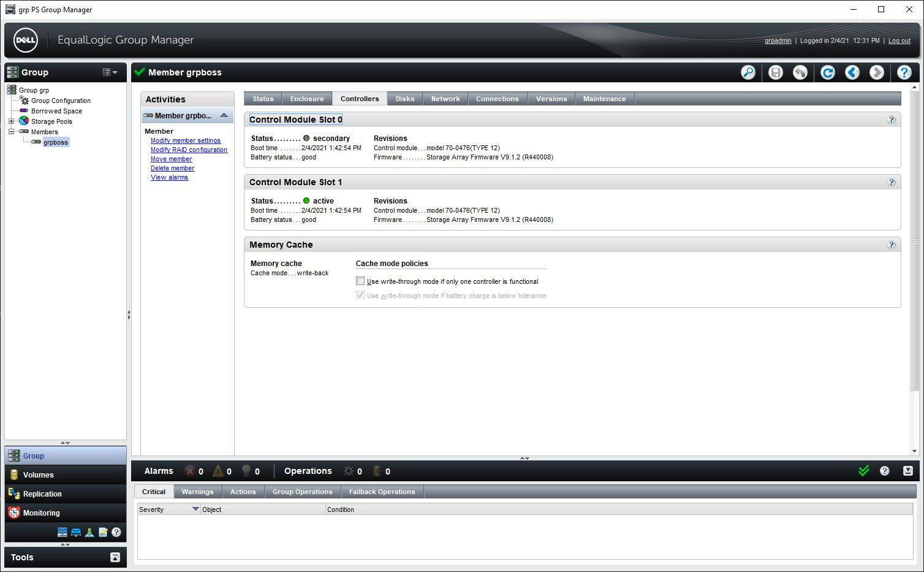
Task: Switch to the Status tab
Action: [x=263, y=99]
